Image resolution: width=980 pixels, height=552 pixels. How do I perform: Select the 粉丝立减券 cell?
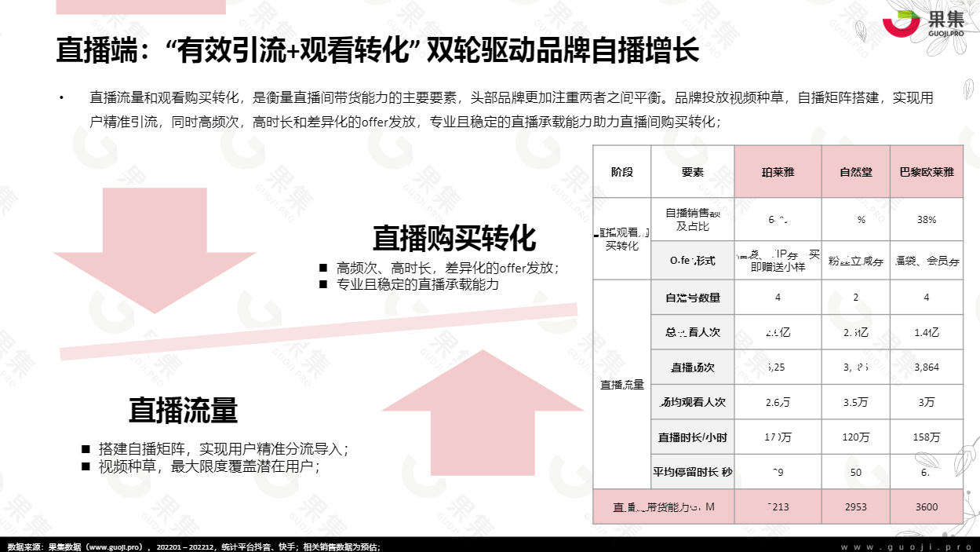856,261
